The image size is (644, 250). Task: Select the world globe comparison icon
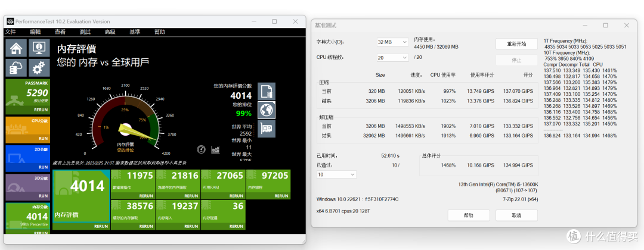(x=267, y=110)
